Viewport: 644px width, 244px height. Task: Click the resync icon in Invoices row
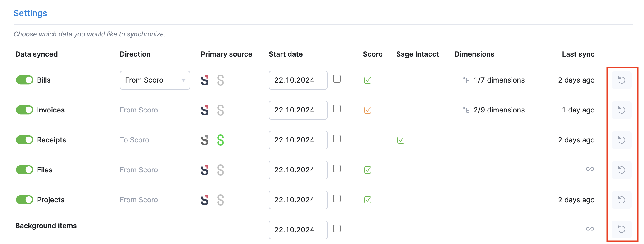point(621,110)
